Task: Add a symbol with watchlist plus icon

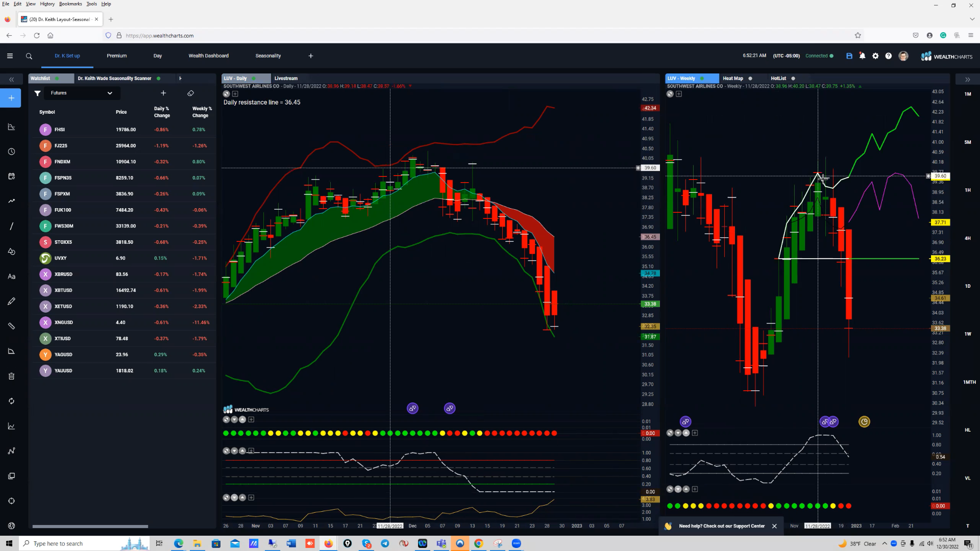Action: pyautogui.click(x=163, y=93)
